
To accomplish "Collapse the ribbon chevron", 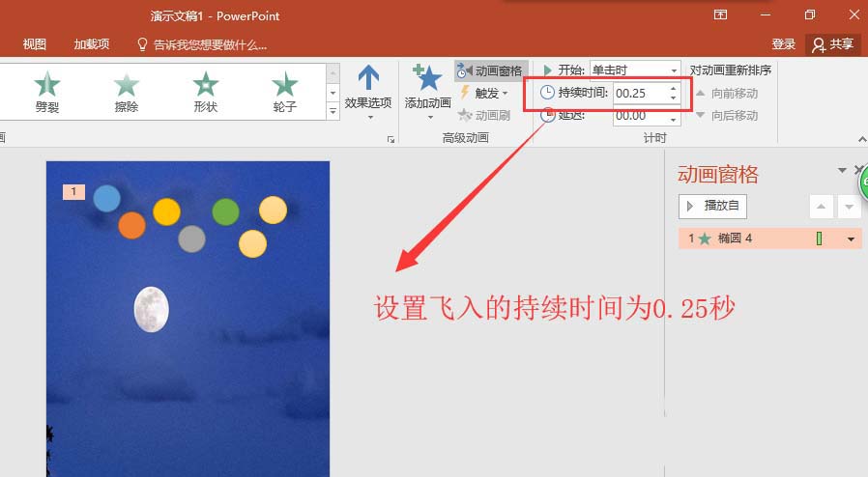I will 862,139.
